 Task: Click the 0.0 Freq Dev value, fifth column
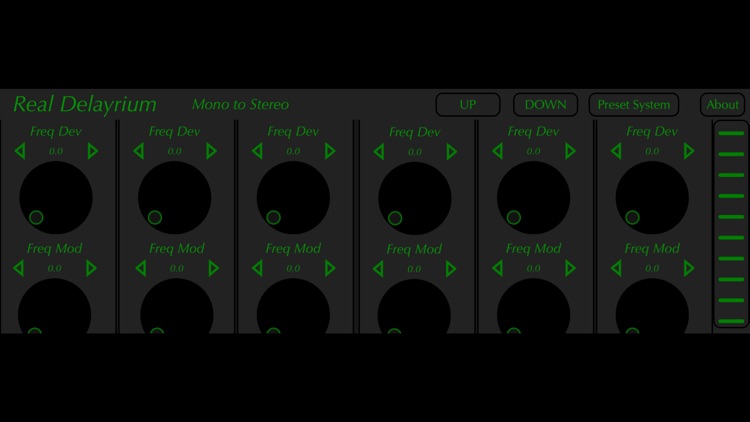tap(533, 151)
